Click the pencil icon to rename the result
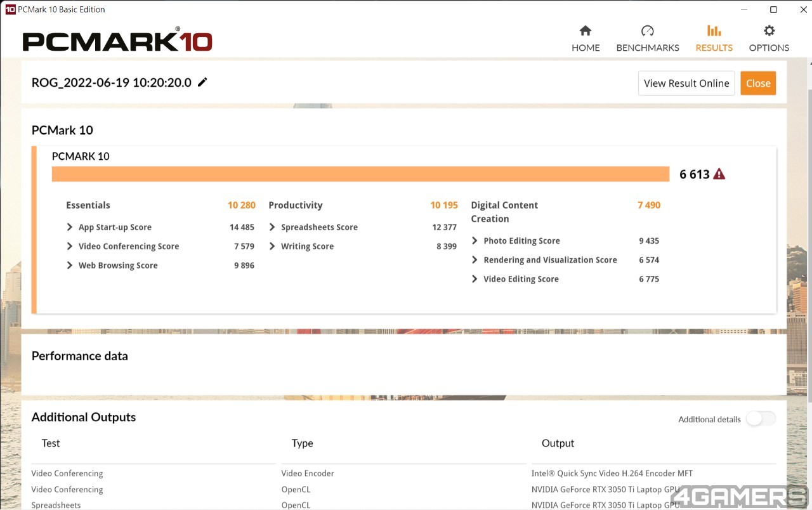The width and height of the screenshot is (812, 510). pyautogui.click(x=202, y=82)
